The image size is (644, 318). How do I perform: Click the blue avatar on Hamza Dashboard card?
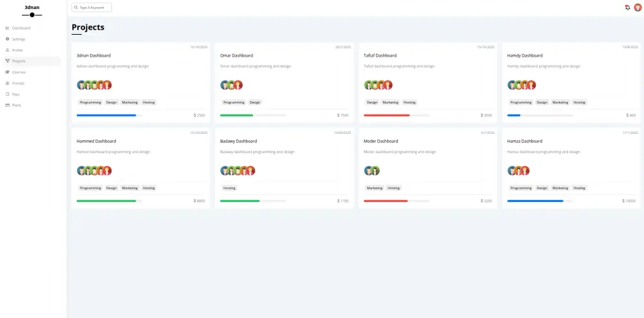pos(511,171)
